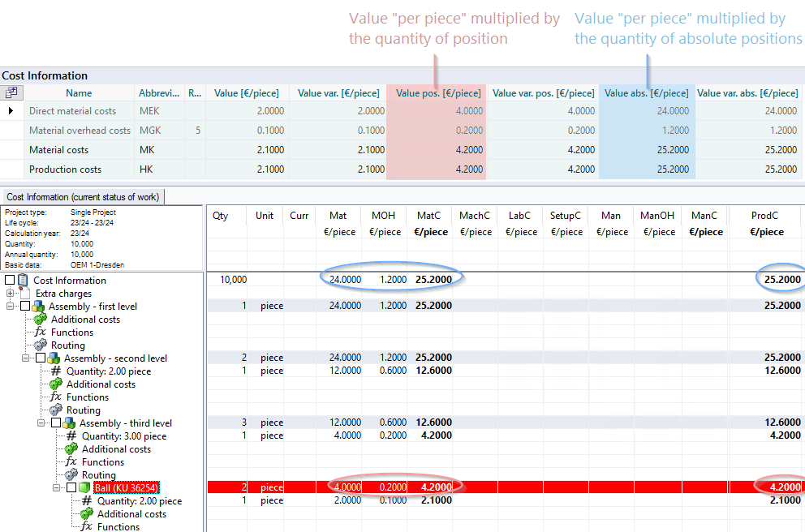Check the Assembly - second level checkbox
This screenshot has width=805, height=532.
41,358
